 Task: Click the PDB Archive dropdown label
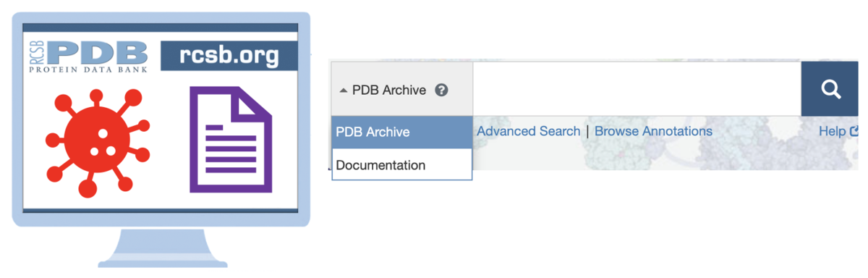pos(389,90)
